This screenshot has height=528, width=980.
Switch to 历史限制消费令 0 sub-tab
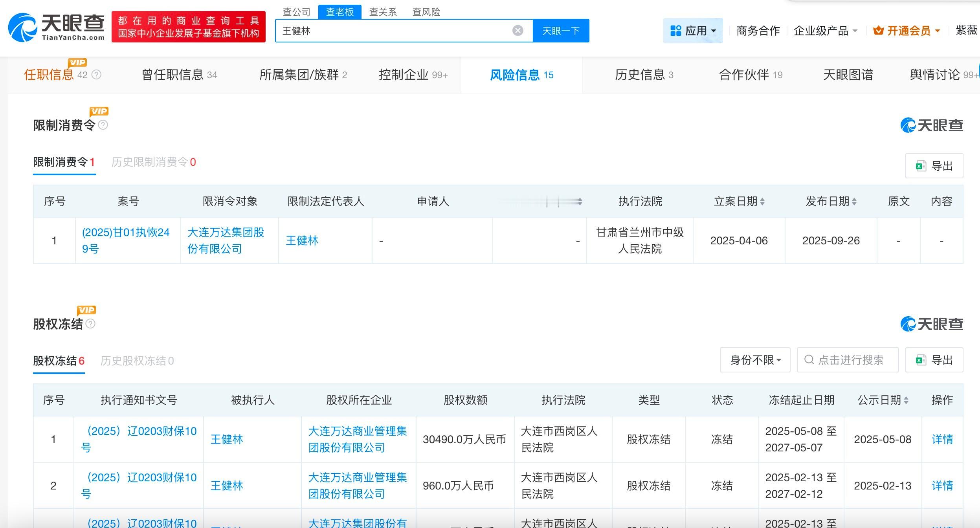pyautogui.click(x=154, y=162)
